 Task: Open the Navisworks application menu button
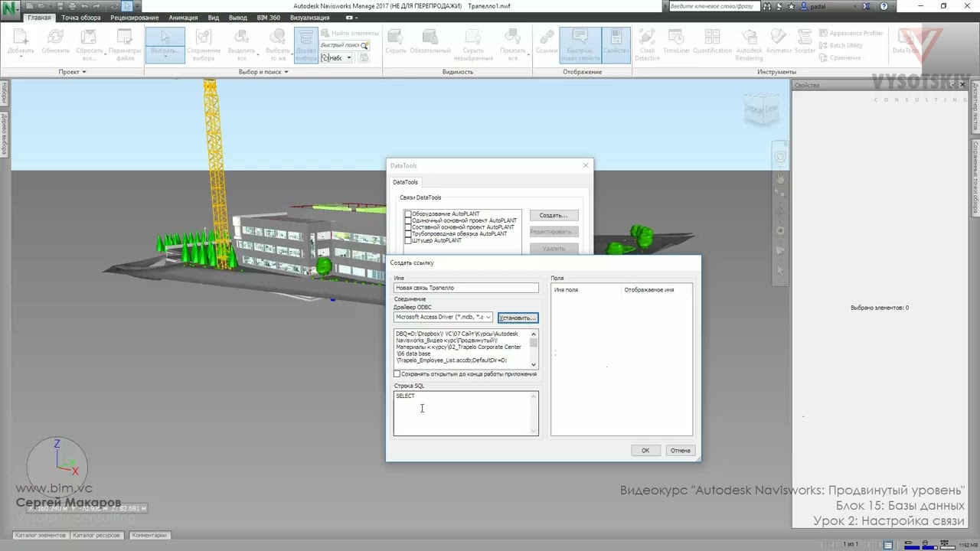click(11, 11)
